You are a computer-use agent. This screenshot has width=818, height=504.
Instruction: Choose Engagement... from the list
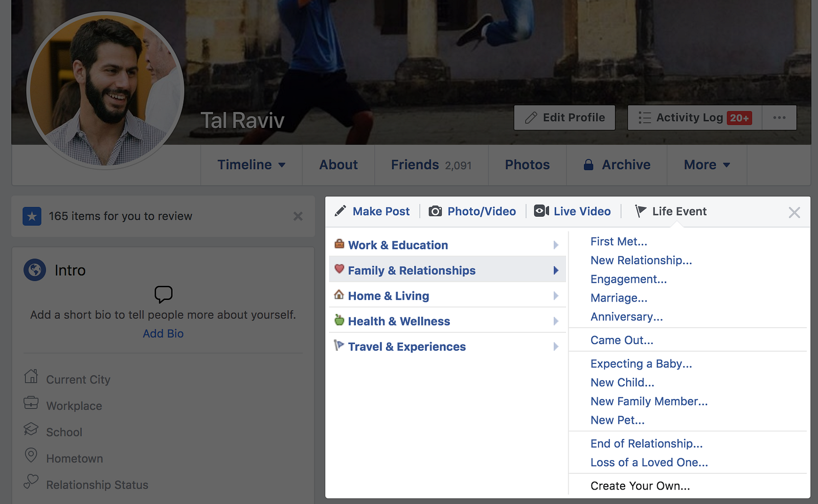point(628,279)
